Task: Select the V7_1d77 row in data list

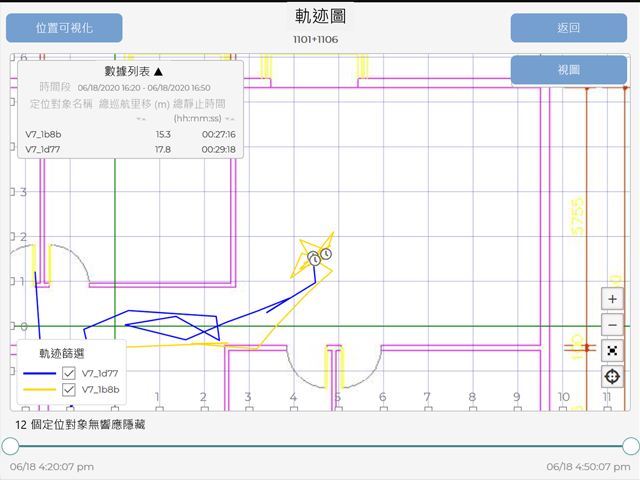Action: click(x=131, y=149)
